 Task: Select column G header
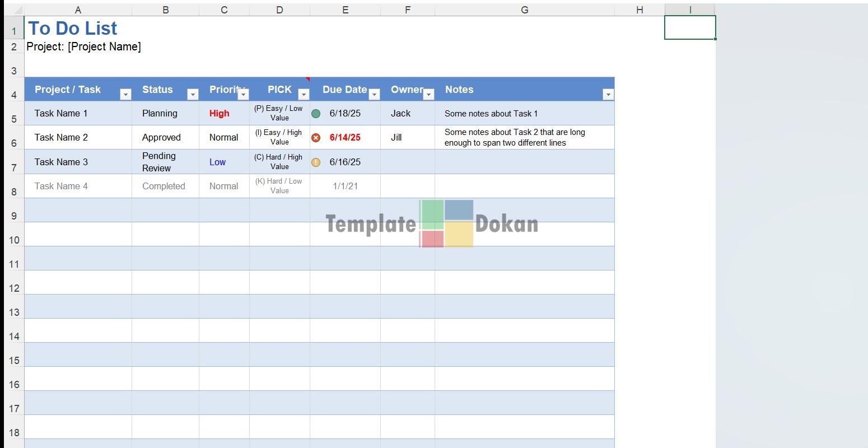(524, 10)
